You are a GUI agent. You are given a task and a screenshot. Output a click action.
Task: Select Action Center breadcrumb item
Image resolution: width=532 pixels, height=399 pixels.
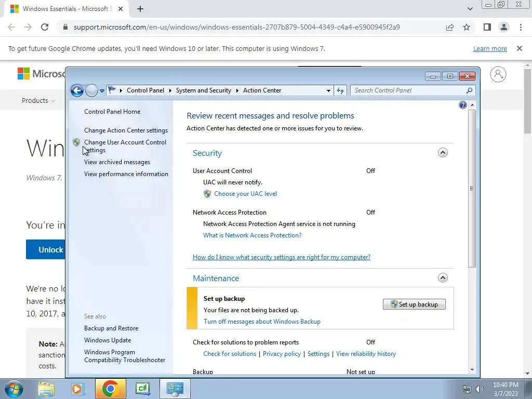(x=262, y=90)
